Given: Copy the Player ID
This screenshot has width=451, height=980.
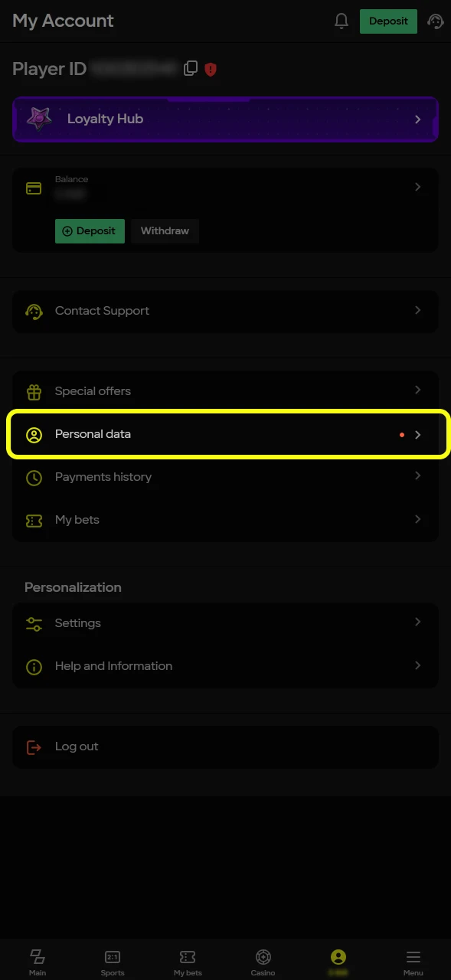Looking at the screenshot, I should tap(190, 68).
